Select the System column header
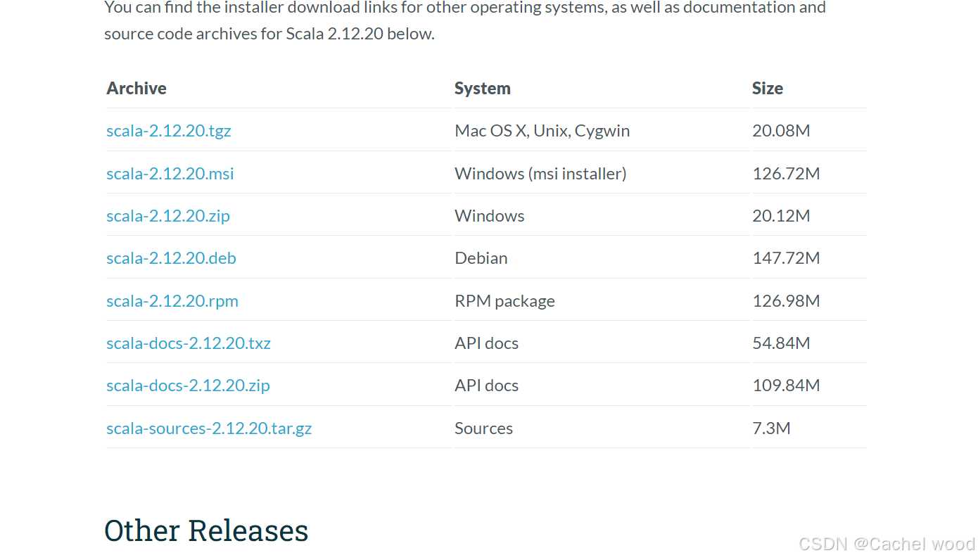This screenshot has width=978, height=560. point(483,89)
